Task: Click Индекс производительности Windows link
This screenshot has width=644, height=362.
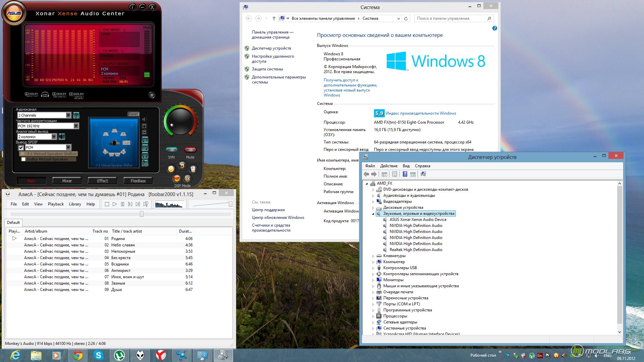Action: [421, 113]
